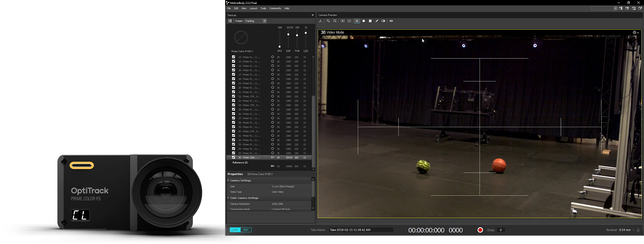Click the target icon on row 35 - Prime 41
644x244 pixels.
pyautogui.click(x=272, y=153)
